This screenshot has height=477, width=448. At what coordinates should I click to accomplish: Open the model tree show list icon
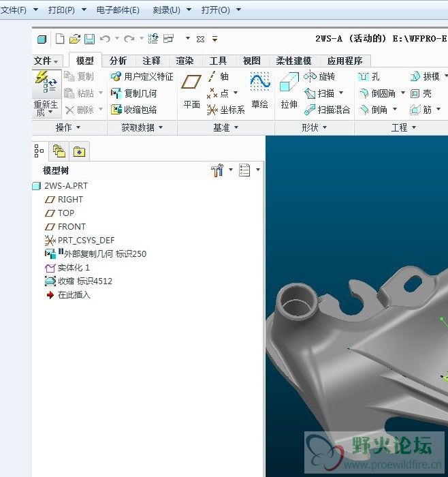[244, 170]
